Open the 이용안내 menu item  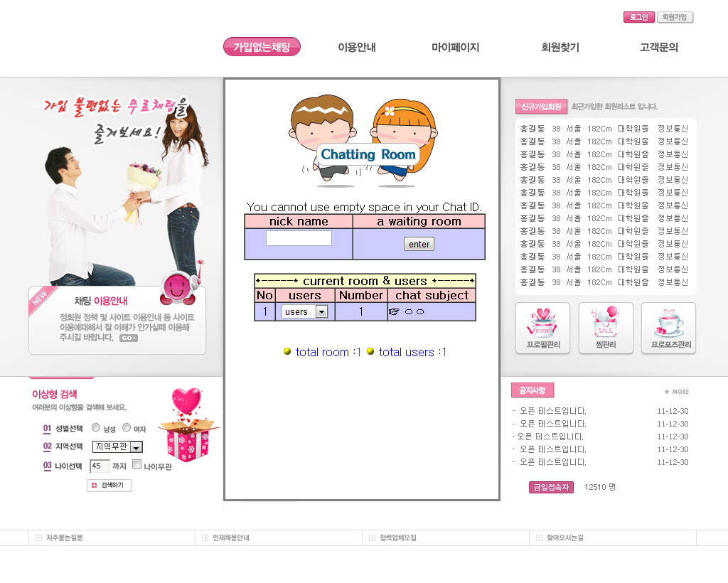tap(357, 48)
